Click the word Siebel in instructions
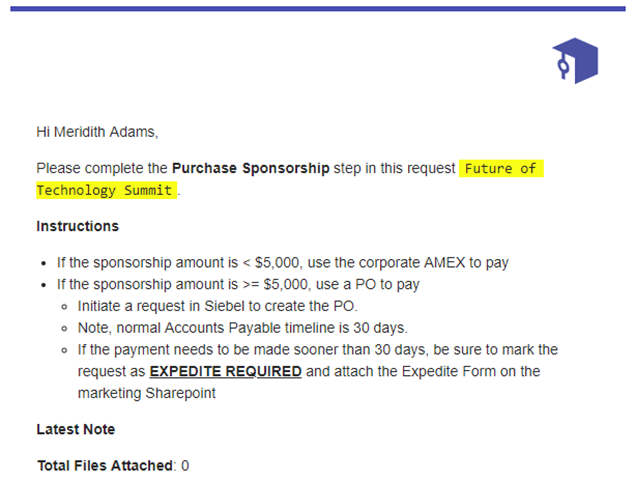 coord(224,306)
